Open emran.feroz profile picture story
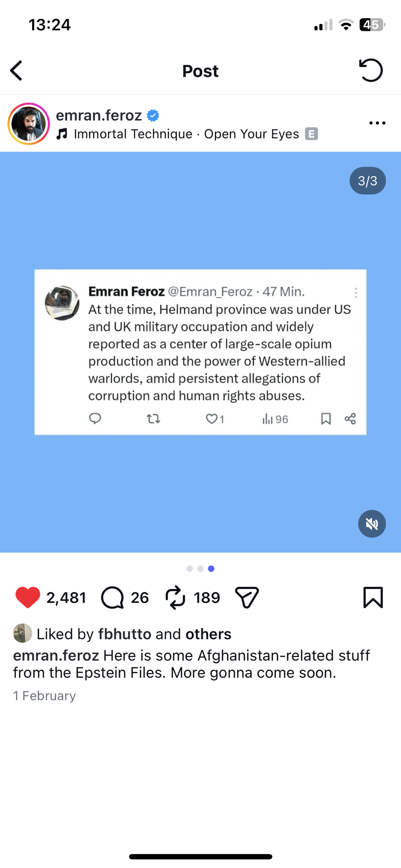The width and height of the screenshot is (401, 868). point(29,124)
